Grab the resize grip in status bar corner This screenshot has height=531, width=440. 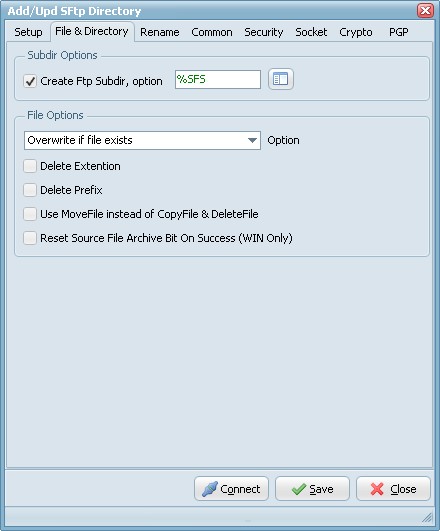(427, 517)
